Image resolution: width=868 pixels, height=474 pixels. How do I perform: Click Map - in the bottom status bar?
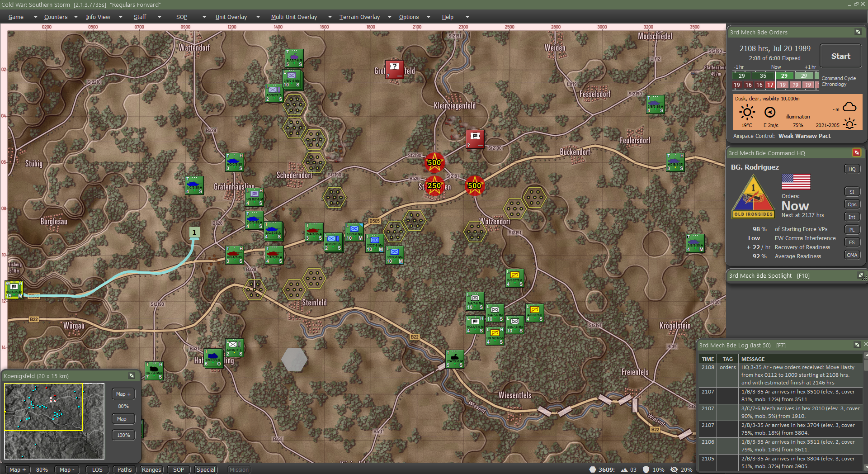pyautogui.click(x=67, y=469)
